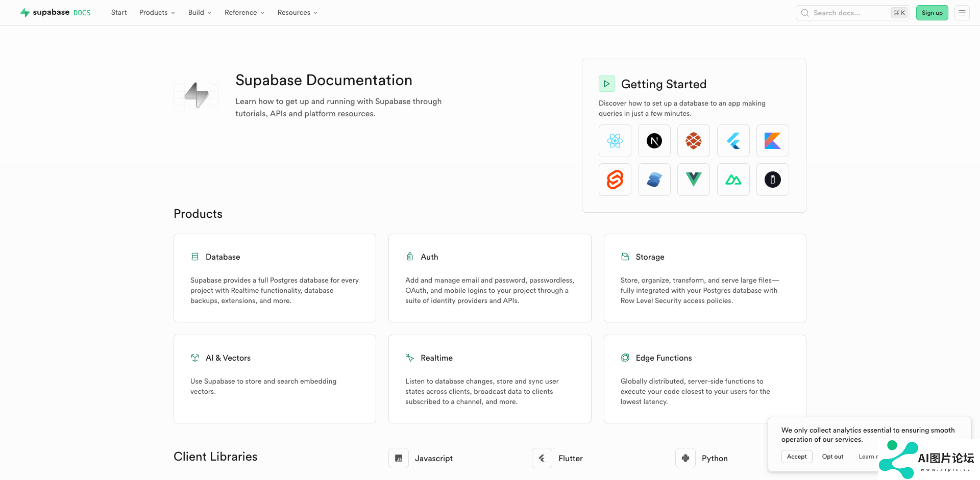Click the Supabase logo in the header

[45, 12]
